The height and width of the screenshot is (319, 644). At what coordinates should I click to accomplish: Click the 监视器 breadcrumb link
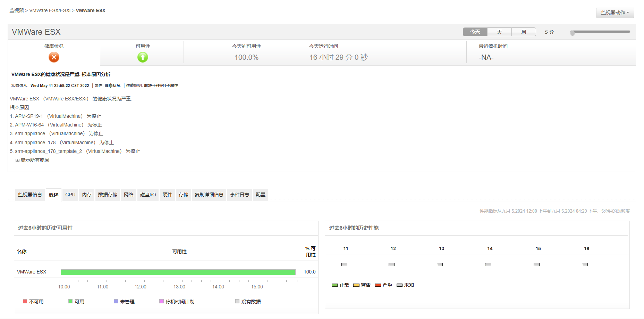(x=17, y=10)
